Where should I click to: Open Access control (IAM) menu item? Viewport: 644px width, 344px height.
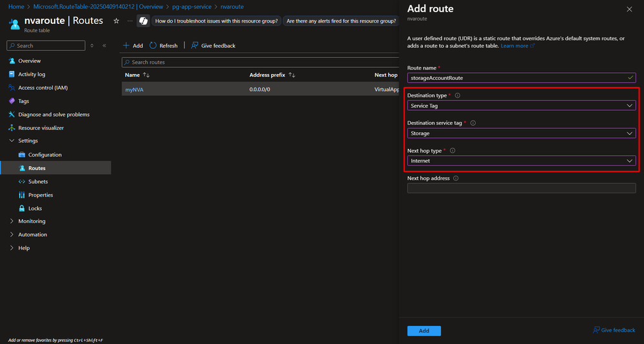point(43,88)
